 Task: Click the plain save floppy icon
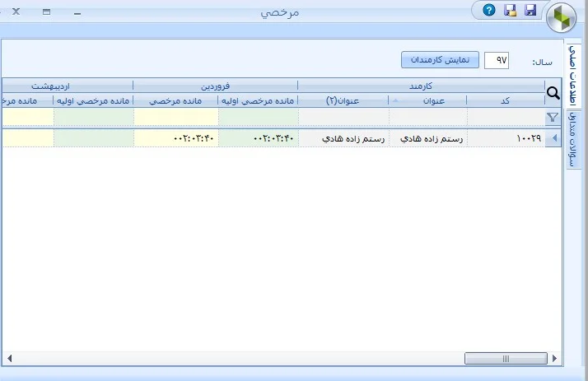(x=530, y=10)
